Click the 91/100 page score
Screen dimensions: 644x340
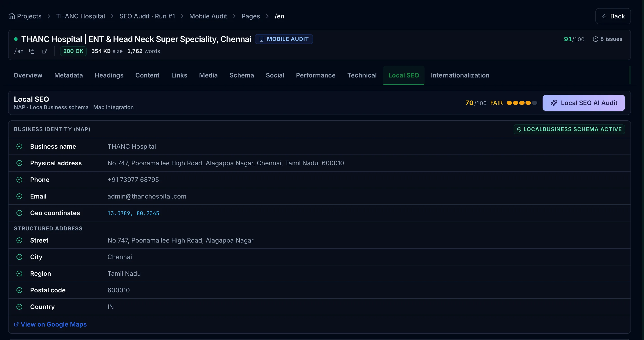click(x=574, y=39)
